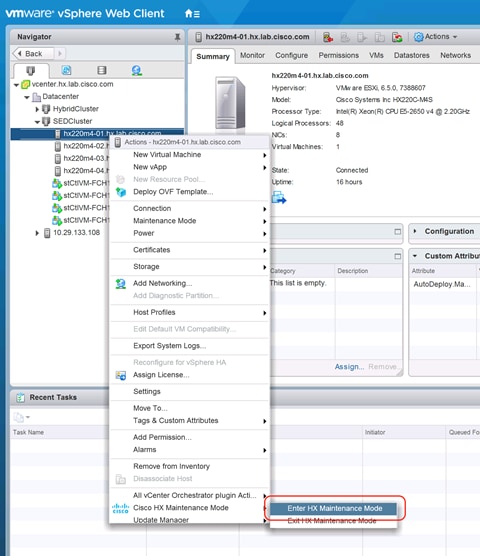The image size is (480, 556).
Task: Select the last stCtlVM-FCH virtual machine
Action: pos(81,221)
